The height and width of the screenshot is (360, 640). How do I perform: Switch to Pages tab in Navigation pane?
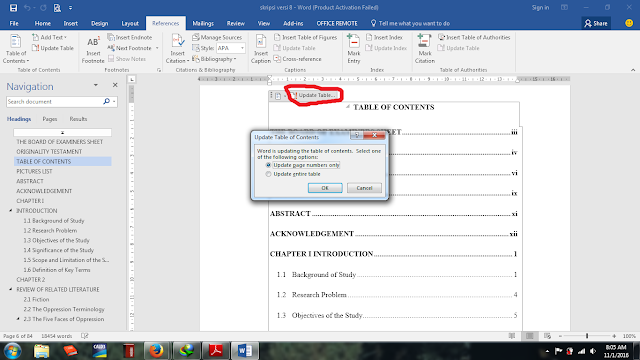50,119
